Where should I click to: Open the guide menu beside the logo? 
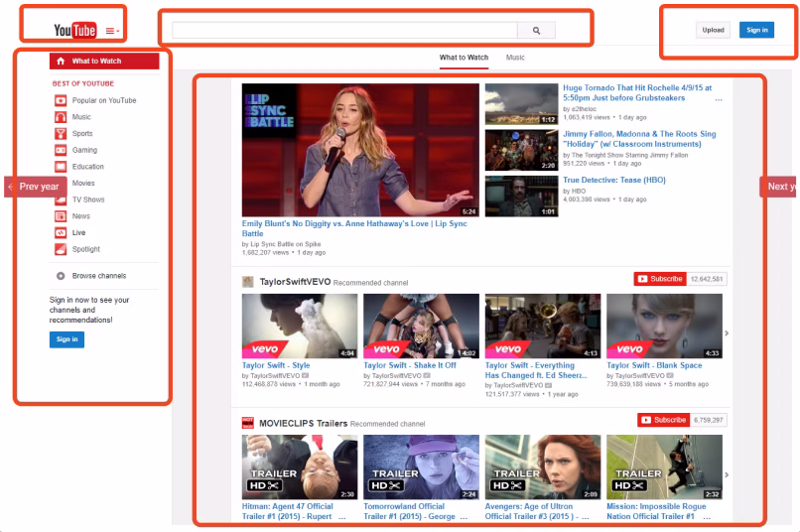pyautogui.click(x=112, y=31)
